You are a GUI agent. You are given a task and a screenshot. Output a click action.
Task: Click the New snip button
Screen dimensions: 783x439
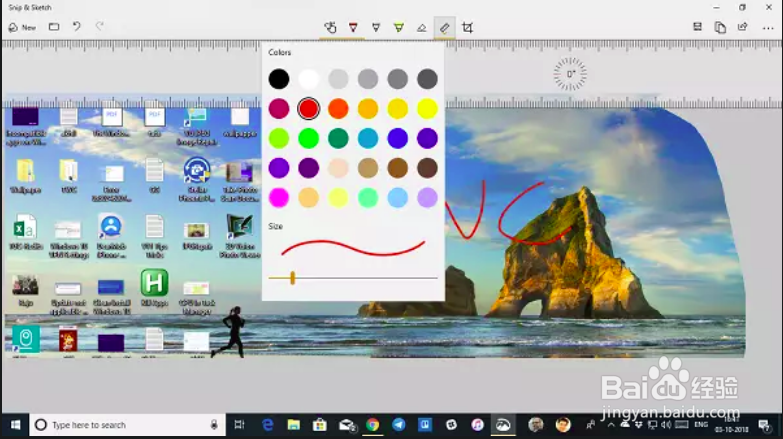coord(22,27)
